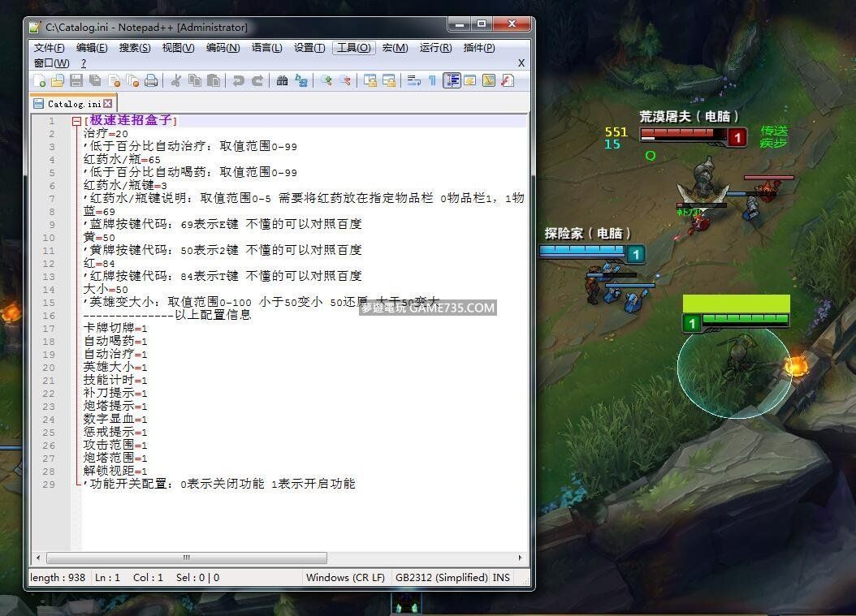Click the line 卡牌切牌=1
This screenshot has height=616, width=856.
coord(115,328)
